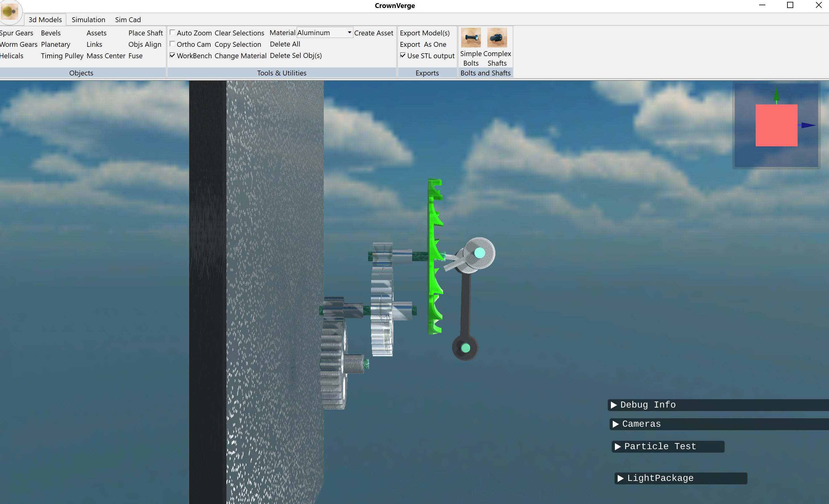Viewport: 829px width, 504px height.
Task: Expand the LightPackage section
Action: coord(620,478)
